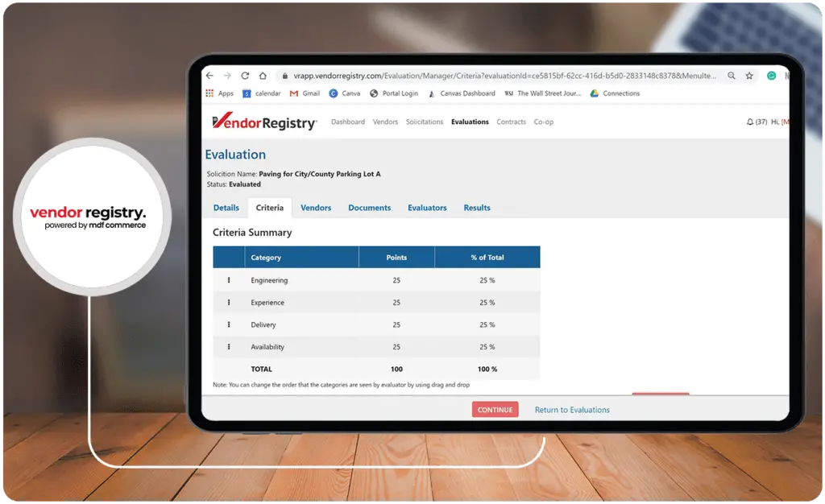
Task: Select the Availability category name
Action: pyautogui.click(x=267, y=346)
